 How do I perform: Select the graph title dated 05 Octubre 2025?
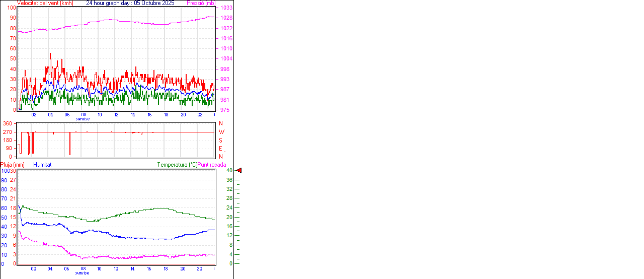[x=130, y=3]
